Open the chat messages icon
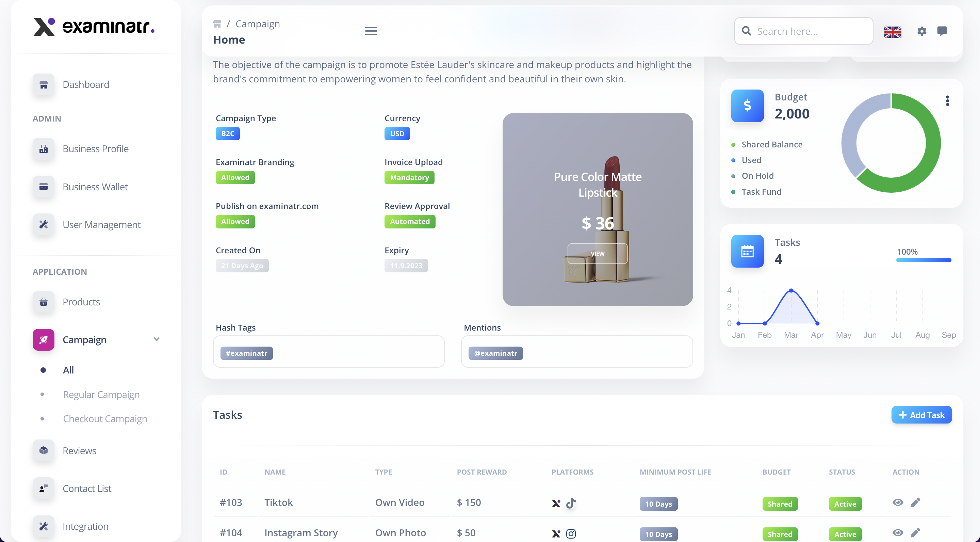This screenshot has width=980, height=542. point(942,31)
